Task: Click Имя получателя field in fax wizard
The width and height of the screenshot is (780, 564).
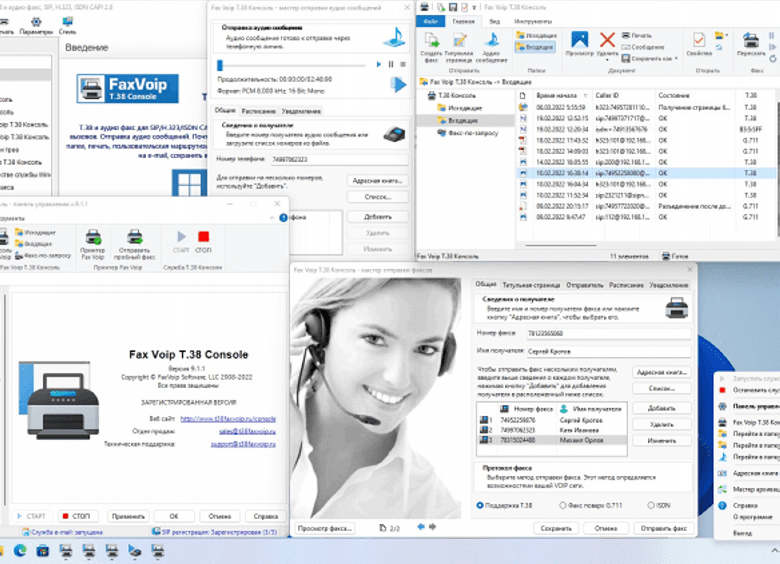Action: click(x=608, y=351)
